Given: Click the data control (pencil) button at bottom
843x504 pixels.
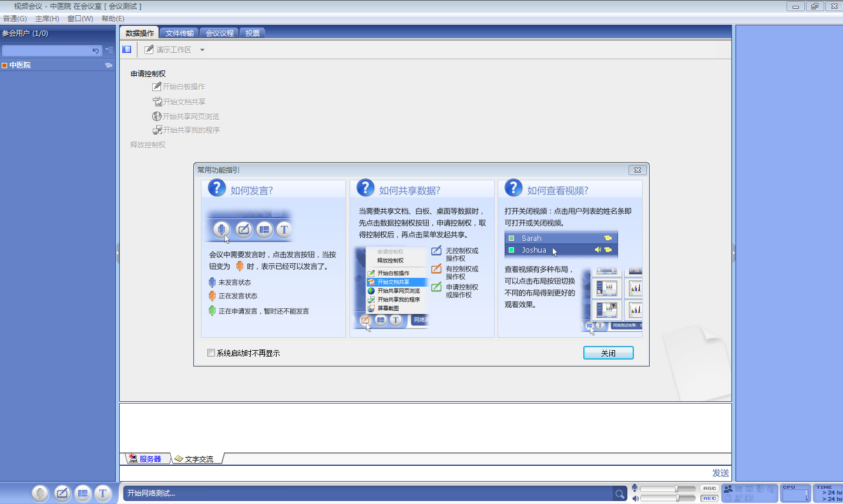Looking at the screenshot, I should point(62,493).
